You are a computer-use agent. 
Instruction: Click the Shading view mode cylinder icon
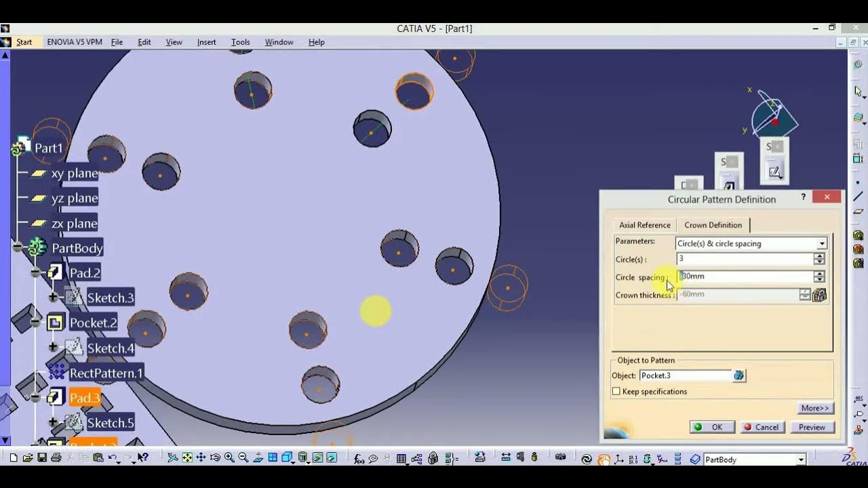pyautogui.click(x=302, y=457)
